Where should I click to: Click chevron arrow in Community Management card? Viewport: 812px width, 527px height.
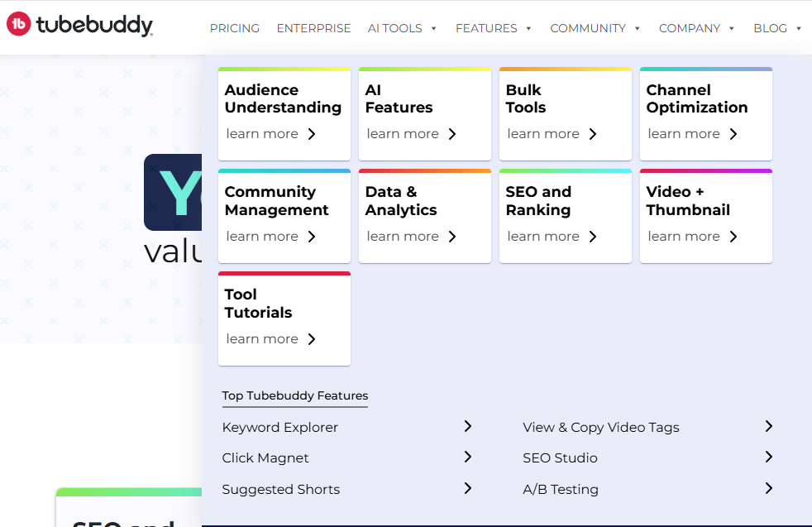(312, 237)
